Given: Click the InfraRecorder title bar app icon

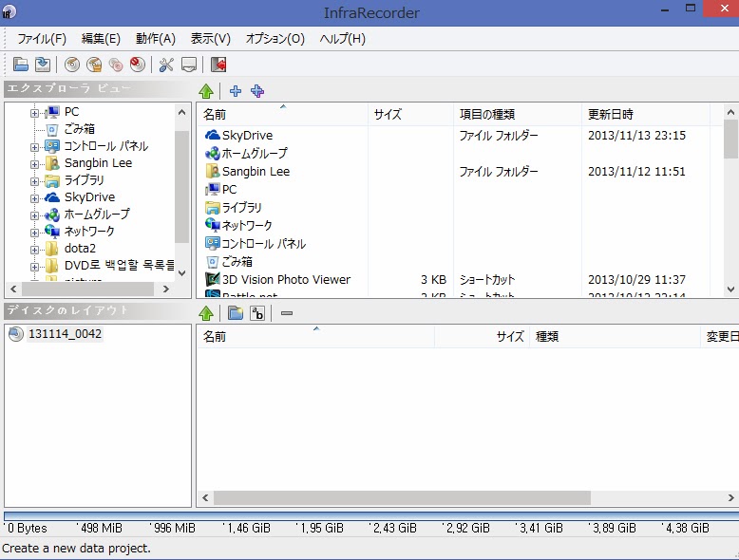Looking at the screenshot, I should point(9,10).
